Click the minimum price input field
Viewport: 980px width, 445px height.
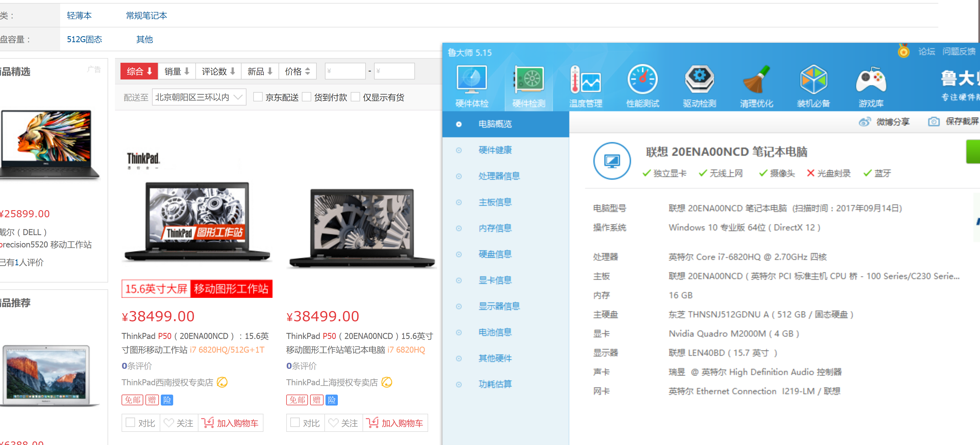tap(345, 72)
